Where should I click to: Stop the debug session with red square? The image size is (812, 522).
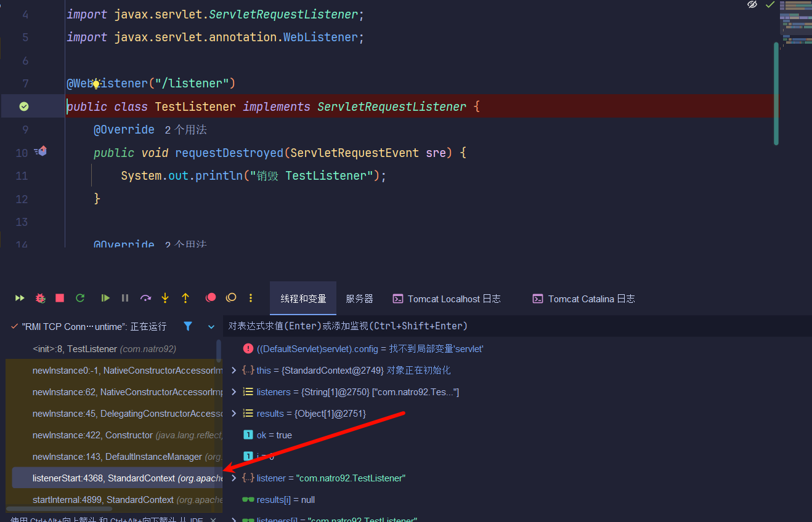(x=60, y=298)
